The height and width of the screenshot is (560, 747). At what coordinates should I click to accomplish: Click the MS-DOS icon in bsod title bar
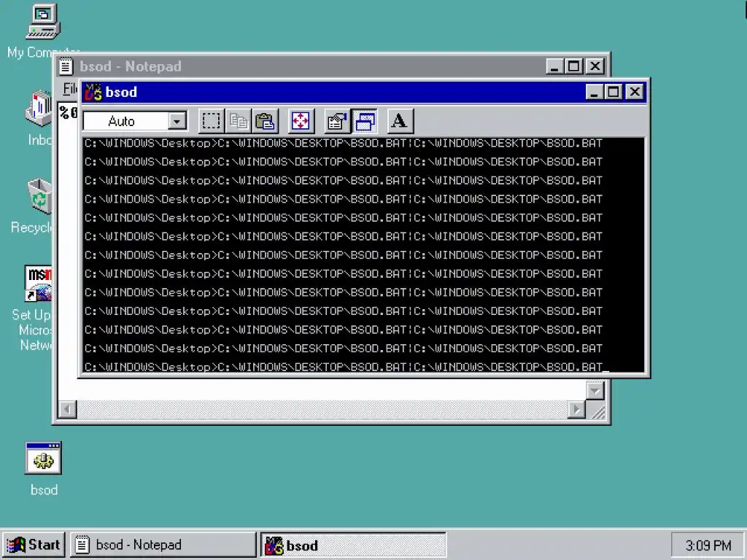pos(93,92)
